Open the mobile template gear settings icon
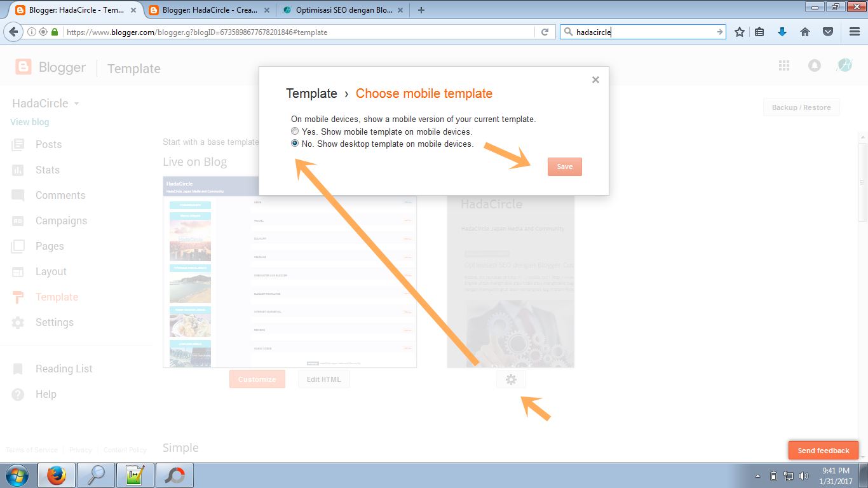868x488 pixels. [x=511, y=379]
